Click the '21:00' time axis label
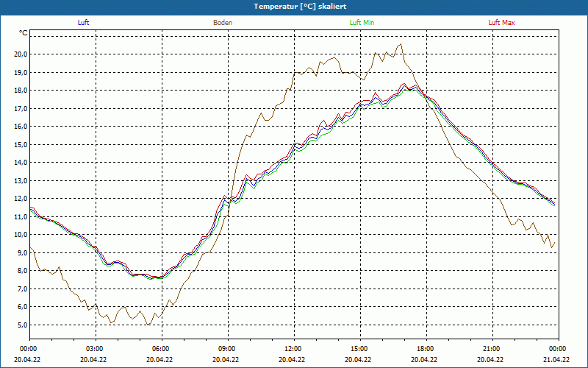The width and height of the screenshot is (588, 368). pyautogui.click(x=490, y=349)
